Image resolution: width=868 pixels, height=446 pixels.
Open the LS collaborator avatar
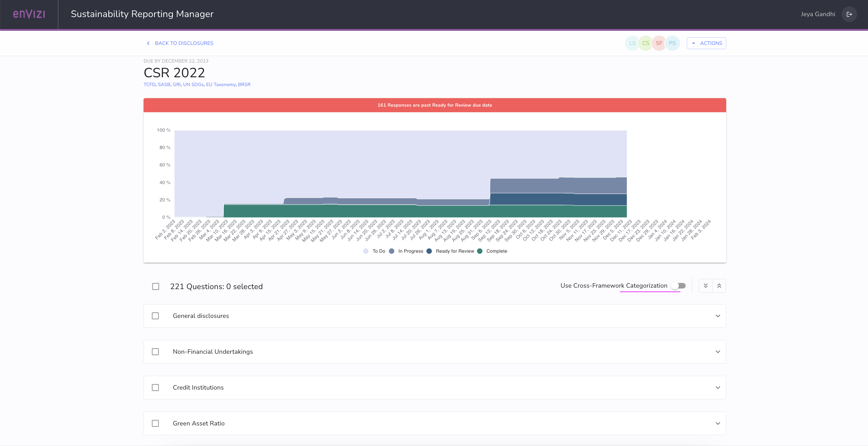point(632,43)
